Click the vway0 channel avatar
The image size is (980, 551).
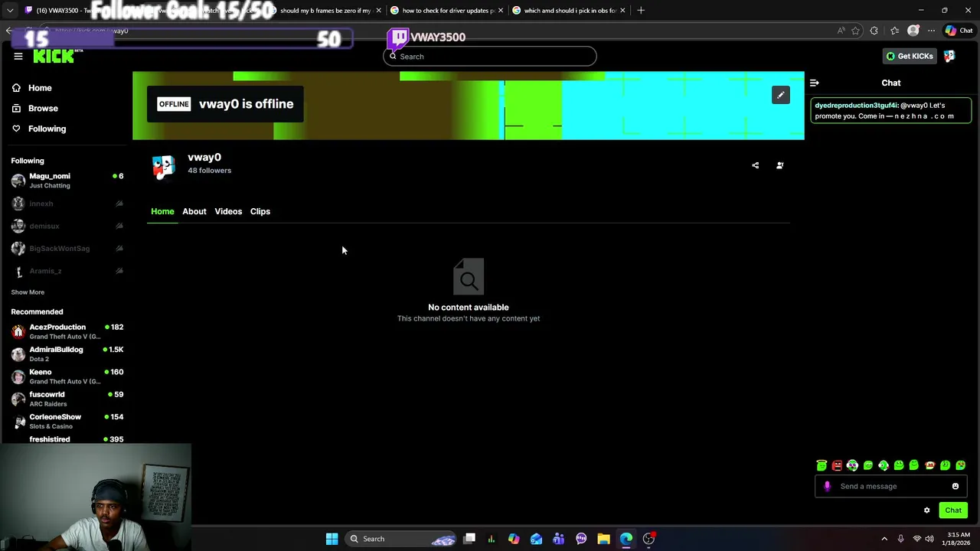tap(163, 166)
